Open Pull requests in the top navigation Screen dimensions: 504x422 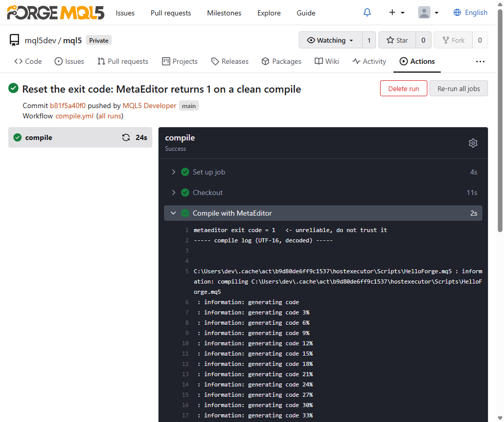tap(171, 13)
